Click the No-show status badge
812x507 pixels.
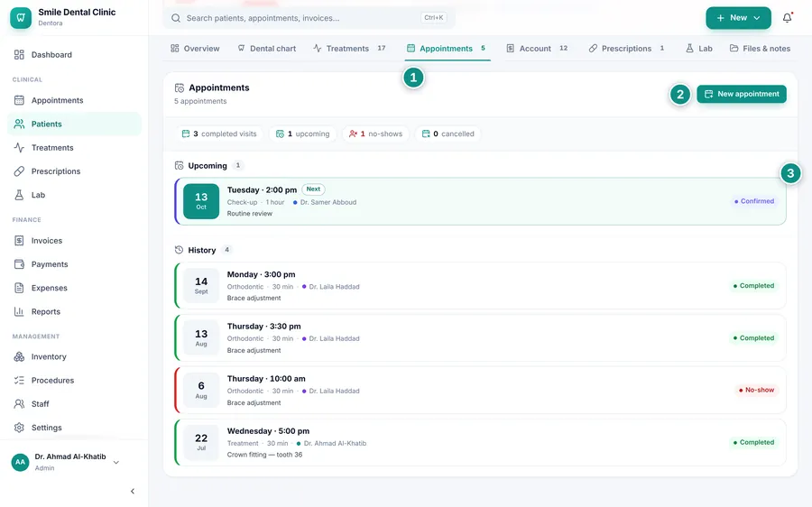[x=756, y=390]
